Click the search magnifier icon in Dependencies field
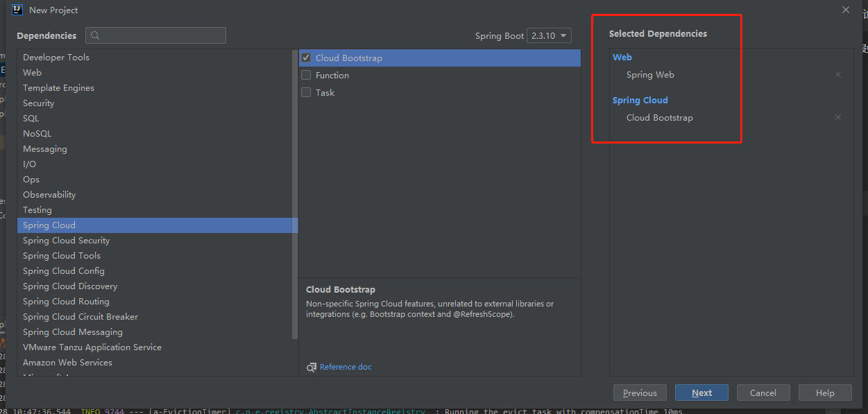 pos(96,35)
